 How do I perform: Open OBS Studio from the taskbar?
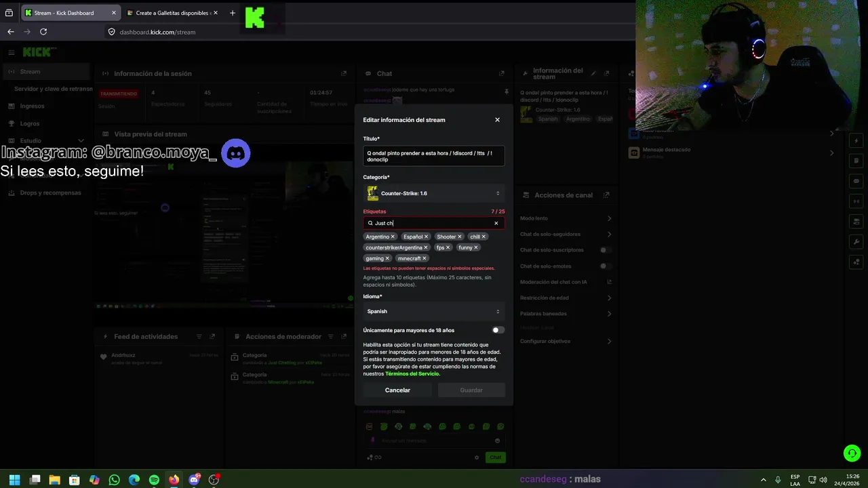coord(214,480)
